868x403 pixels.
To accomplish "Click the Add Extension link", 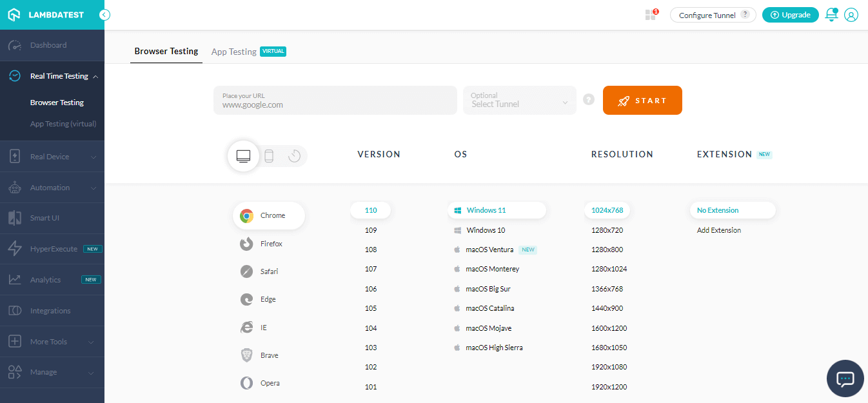I will 718,230.
